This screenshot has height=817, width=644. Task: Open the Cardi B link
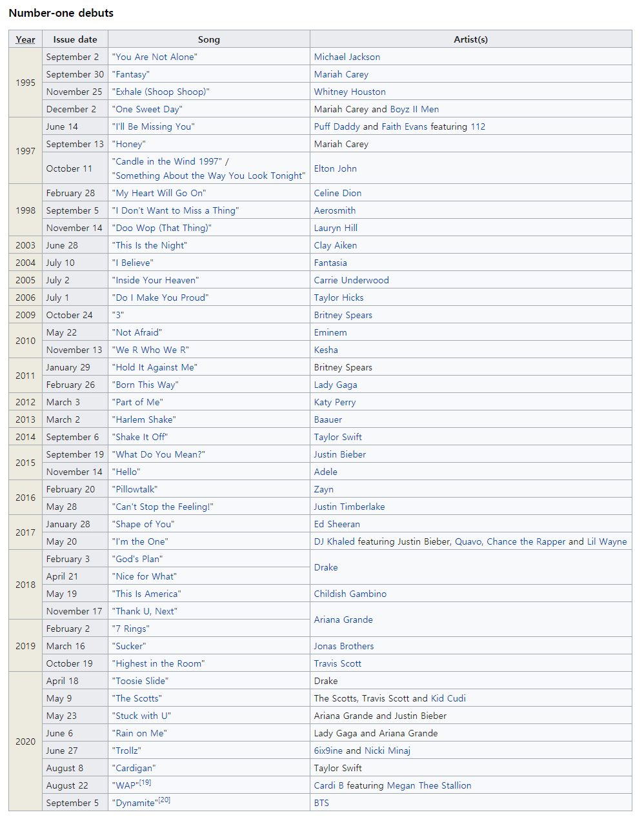pyautogui.click(x=329, y=785)
